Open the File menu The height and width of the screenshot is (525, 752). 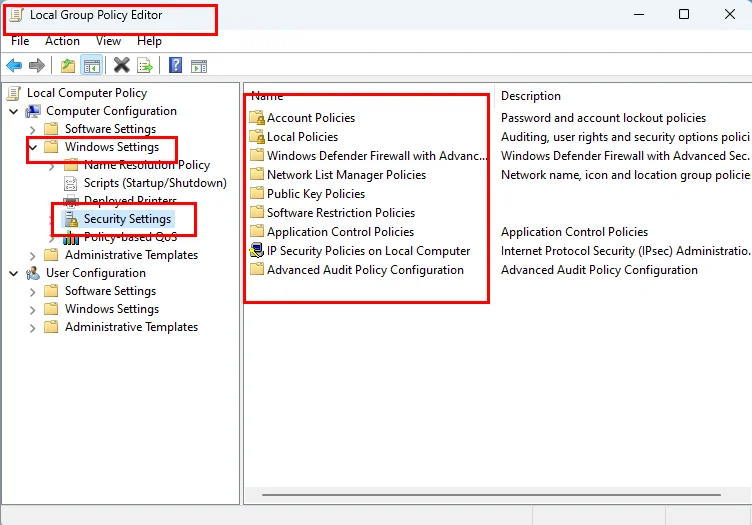(x=20, y=41)
